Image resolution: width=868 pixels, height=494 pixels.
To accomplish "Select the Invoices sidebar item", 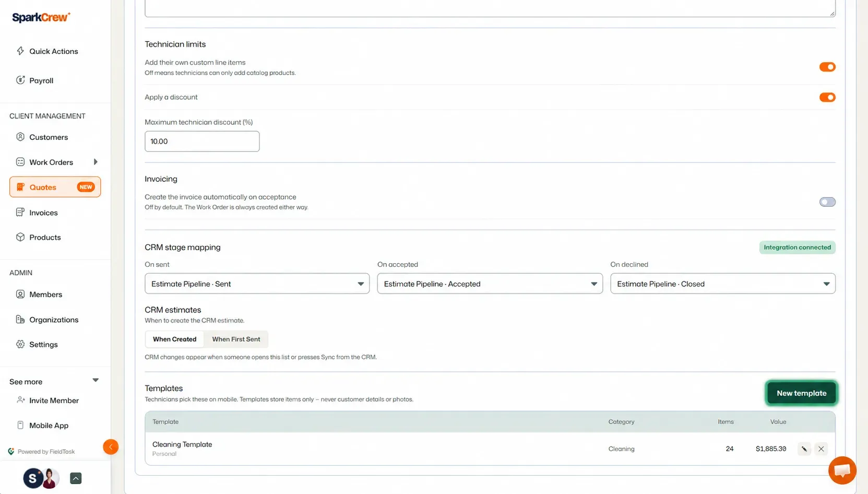I will coord(43,213).
